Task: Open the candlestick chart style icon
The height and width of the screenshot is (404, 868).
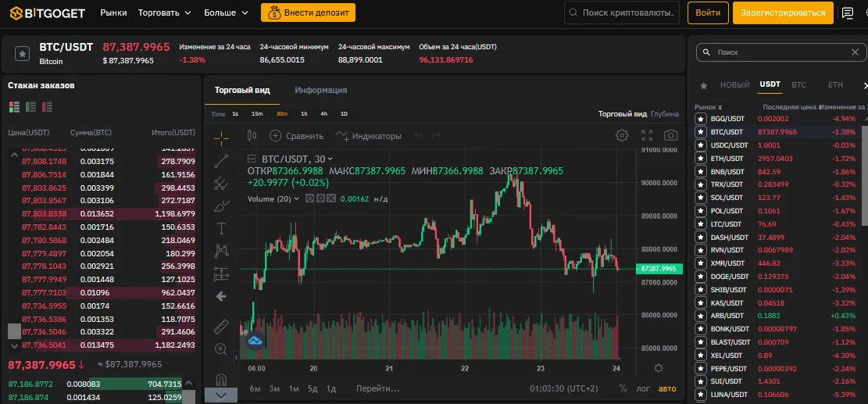Action: tap(252, 136)
